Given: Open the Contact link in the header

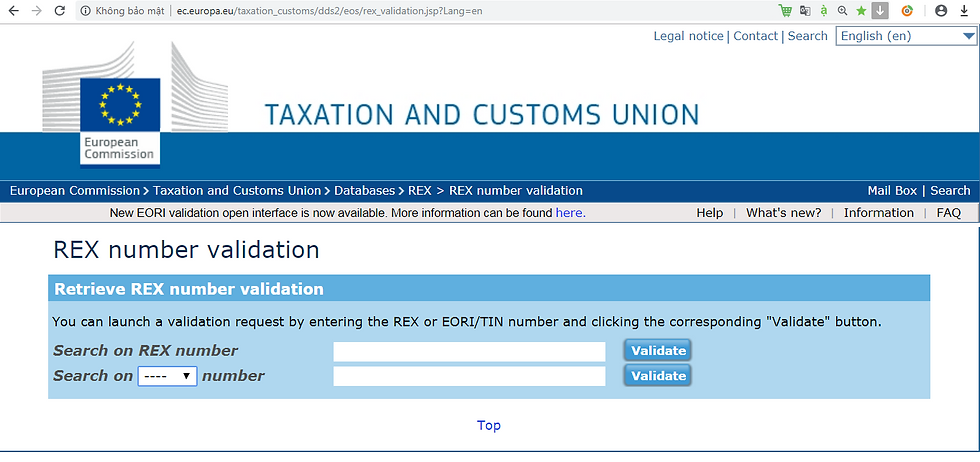Looking at the screenshot, I should click(x=756, y=36).
